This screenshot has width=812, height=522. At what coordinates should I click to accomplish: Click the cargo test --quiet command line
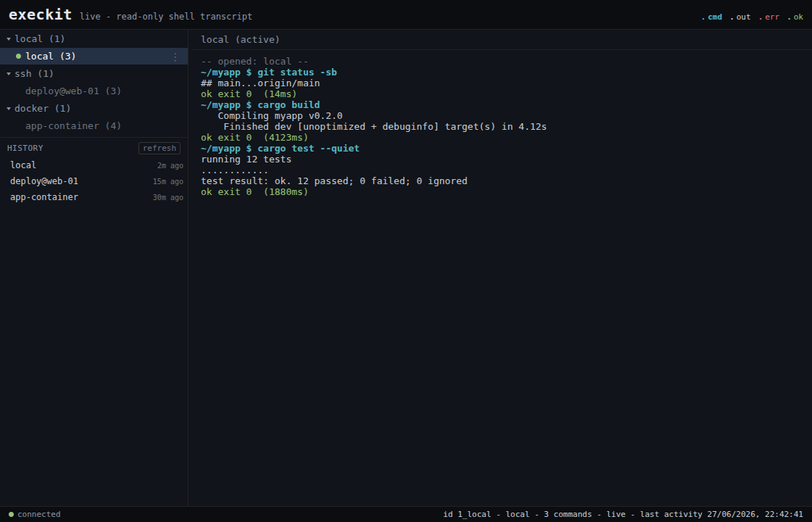[x=280, y=149]
